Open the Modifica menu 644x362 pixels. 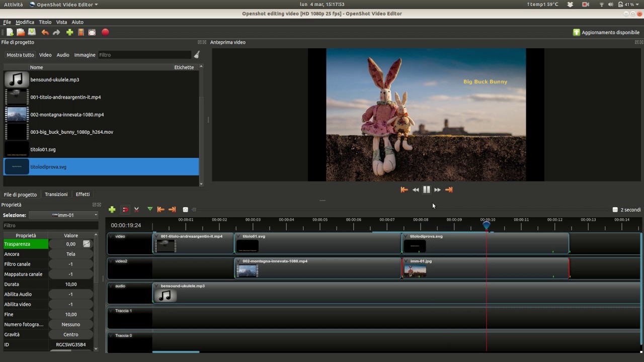pos(25,22)
